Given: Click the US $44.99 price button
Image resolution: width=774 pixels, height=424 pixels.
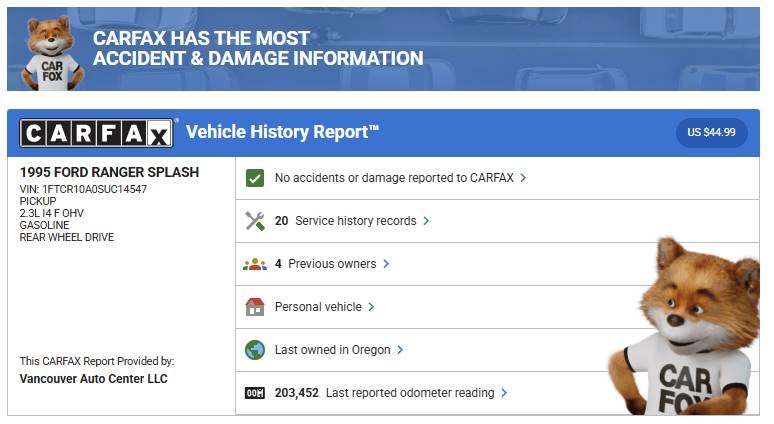Looking at the screenshot, I should (711, 132).
